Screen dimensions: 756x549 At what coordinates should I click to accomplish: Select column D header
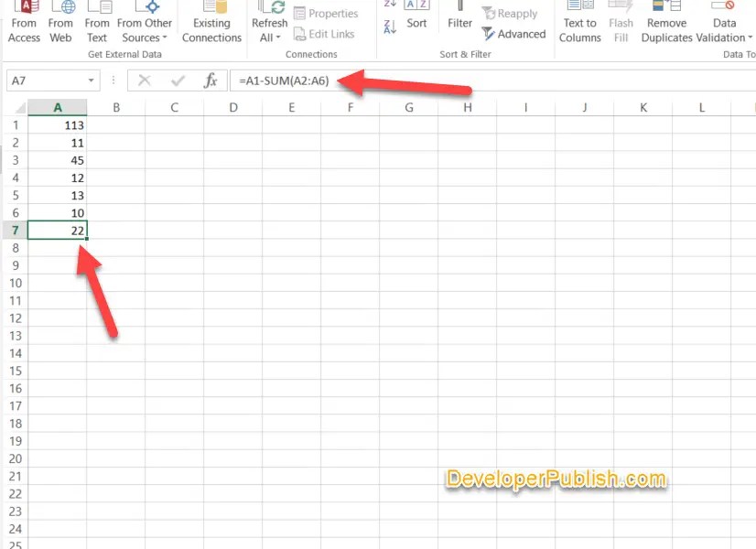(x=233, y=107)
